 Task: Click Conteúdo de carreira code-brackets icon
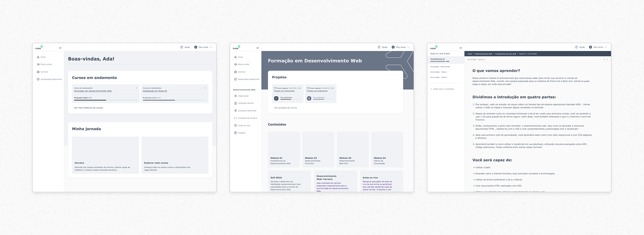click(x=235, y=118)
